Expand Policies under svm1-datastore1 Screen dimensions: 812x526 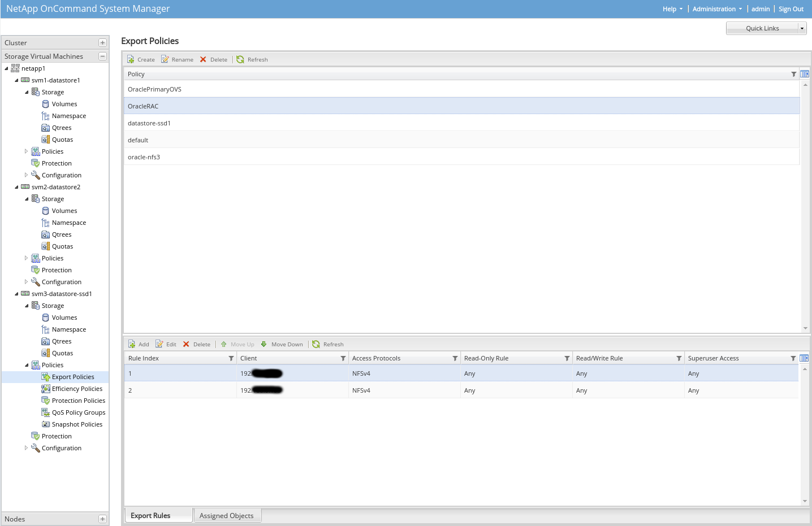click(x=26, y=151)
